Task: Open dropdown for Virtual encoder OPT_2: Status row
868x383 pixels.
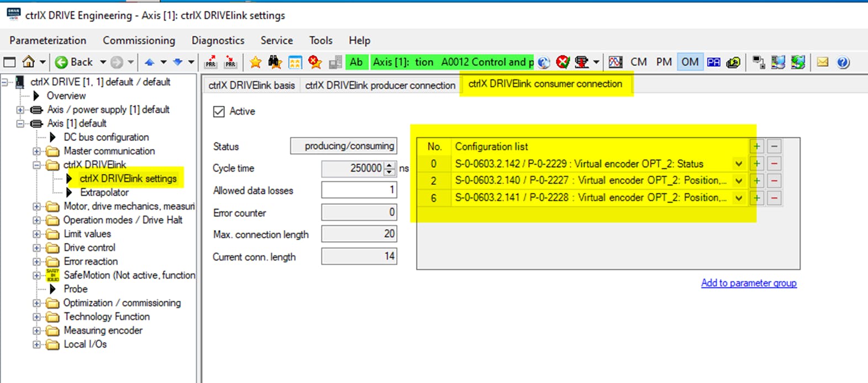Action: click(739, 164)
